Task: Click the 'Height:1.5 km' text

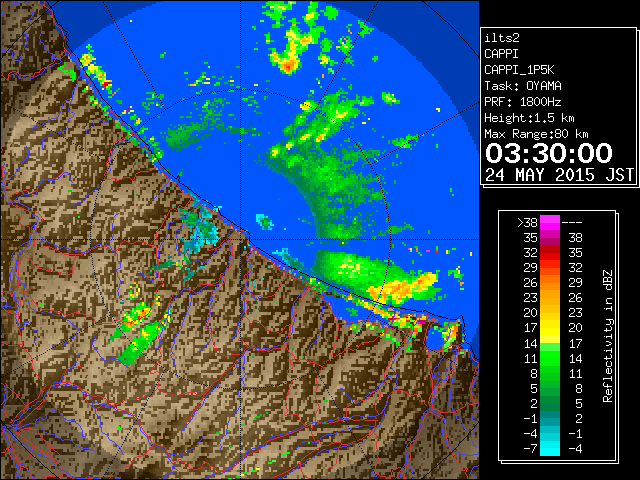Action: tap(529, 118)
